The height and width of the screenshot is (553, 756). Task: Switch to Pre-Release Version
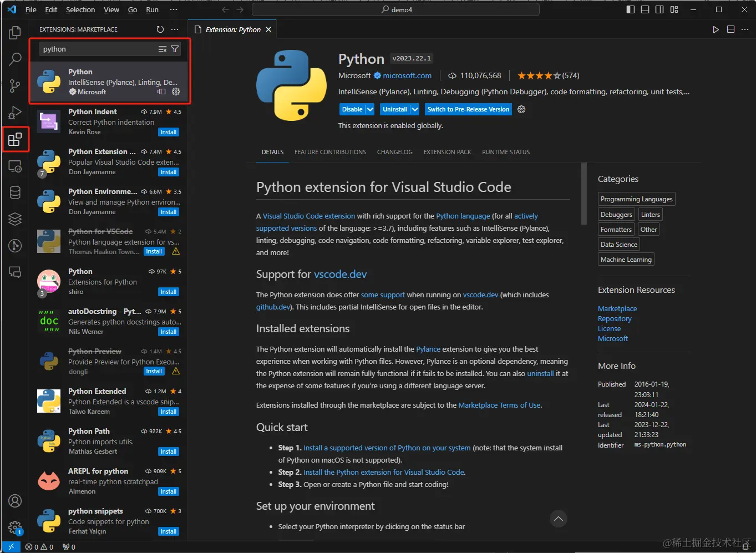(x=468, y=109)
